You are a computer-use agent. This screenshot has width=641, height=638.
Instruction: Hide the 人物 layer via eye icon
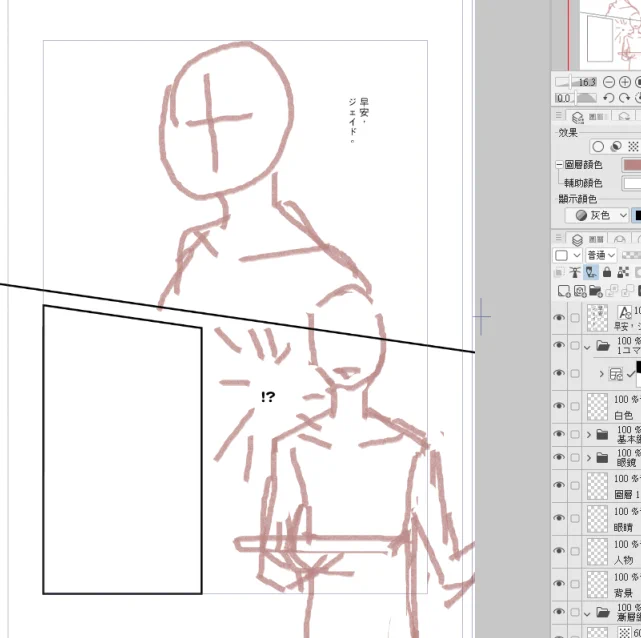(559, 551)
